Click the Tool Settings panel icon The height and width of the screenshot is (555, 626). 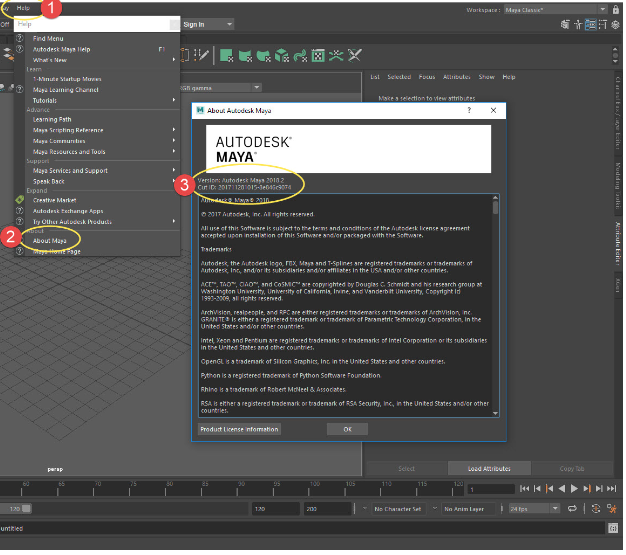(602, 25)
